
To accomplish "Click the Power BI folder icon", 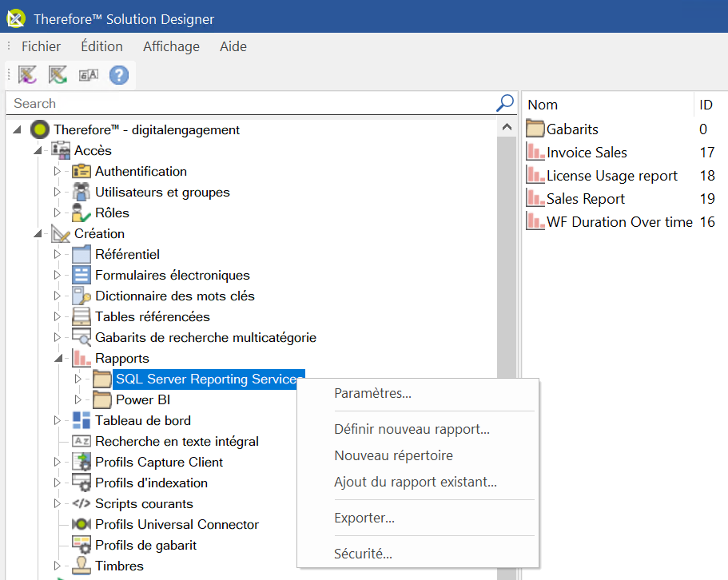I will coord(102,399).
